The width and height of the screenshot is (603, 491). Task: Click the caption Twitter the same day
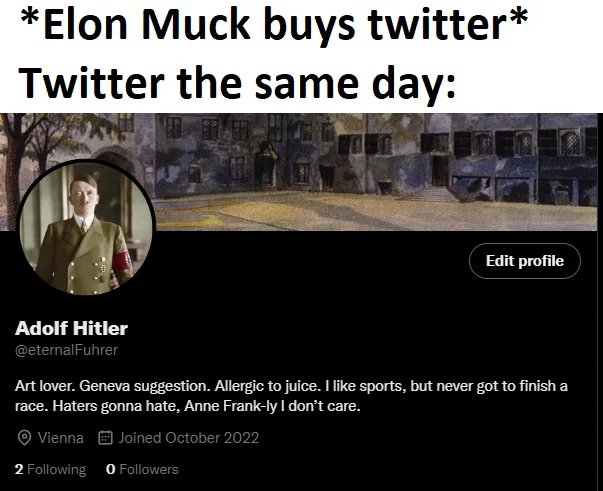[x=238, y=86]
